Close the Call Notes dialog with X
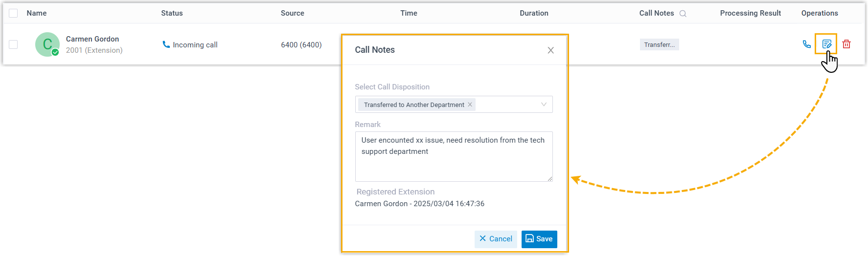The width and height of the screenshot is (868, 256). 550,50
